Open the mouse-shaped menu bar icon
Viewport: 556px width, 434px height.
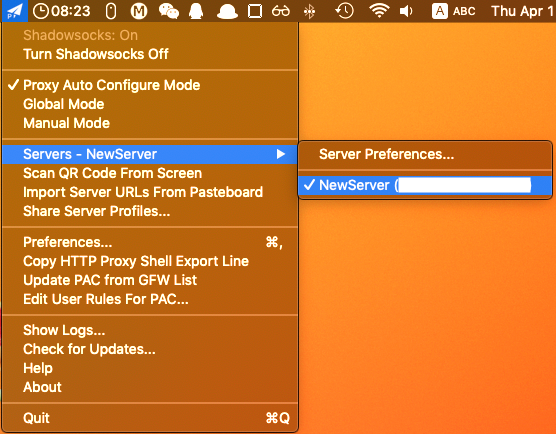[x=111, y=11]
